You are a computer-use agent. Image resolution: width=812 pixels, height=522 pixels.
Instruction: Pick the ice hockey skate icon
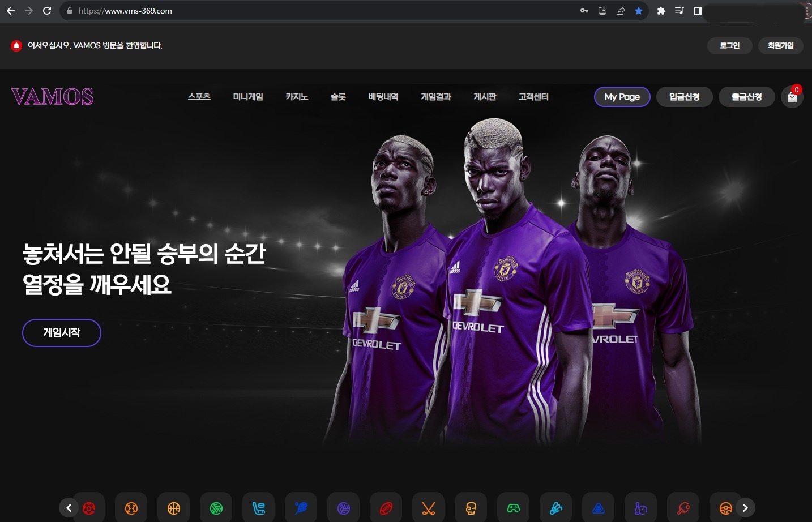pyautogui.click(x=259, y=508)
